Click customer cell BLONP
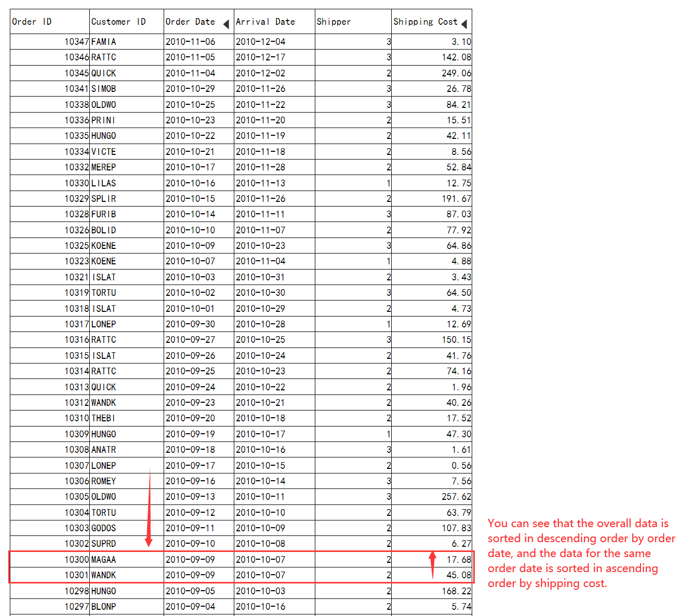The height and width of the screenshot is (616, 689). (x=127, y=607)
